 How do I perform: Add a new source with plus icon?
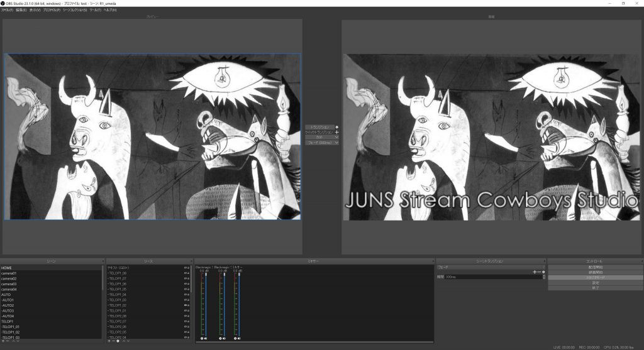(109, 341)
